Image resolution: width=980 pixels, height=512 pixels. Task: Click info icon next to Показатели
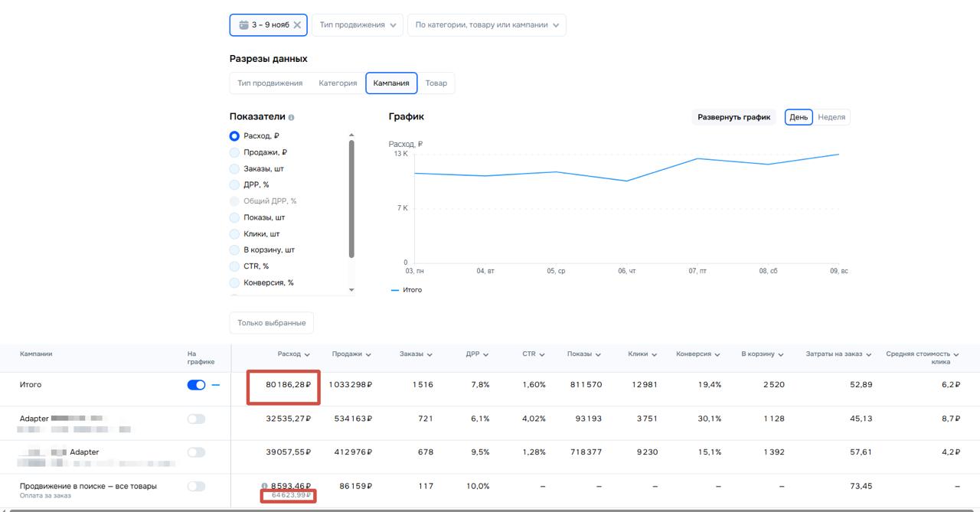coord(292,118)
